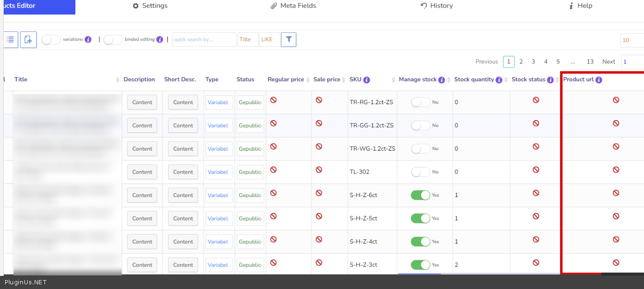Click info icon beside Product url header
Screen dimensions: 644x289
pyautogui.click(x=599, y=80)
